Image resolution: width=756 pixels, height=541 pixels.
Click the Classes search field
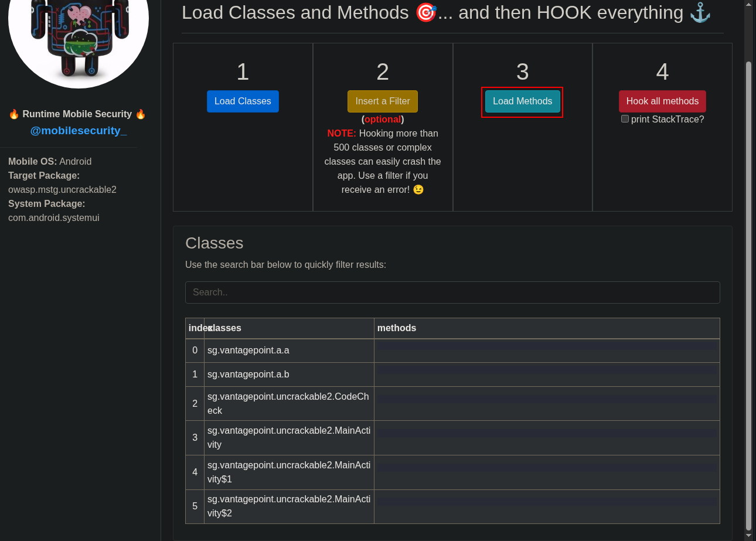[x=452, y=292]
